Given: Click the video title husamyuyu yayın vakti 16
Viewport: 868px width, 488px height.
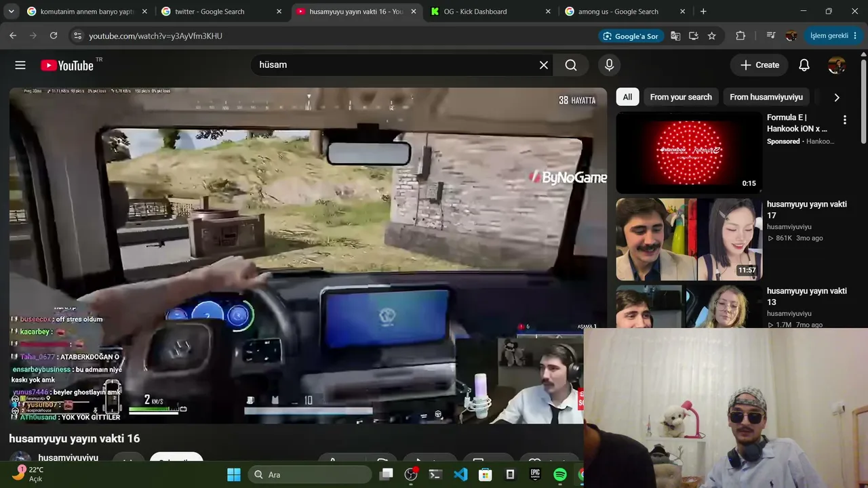Looking at the screenshot, I should coord(75,439).
